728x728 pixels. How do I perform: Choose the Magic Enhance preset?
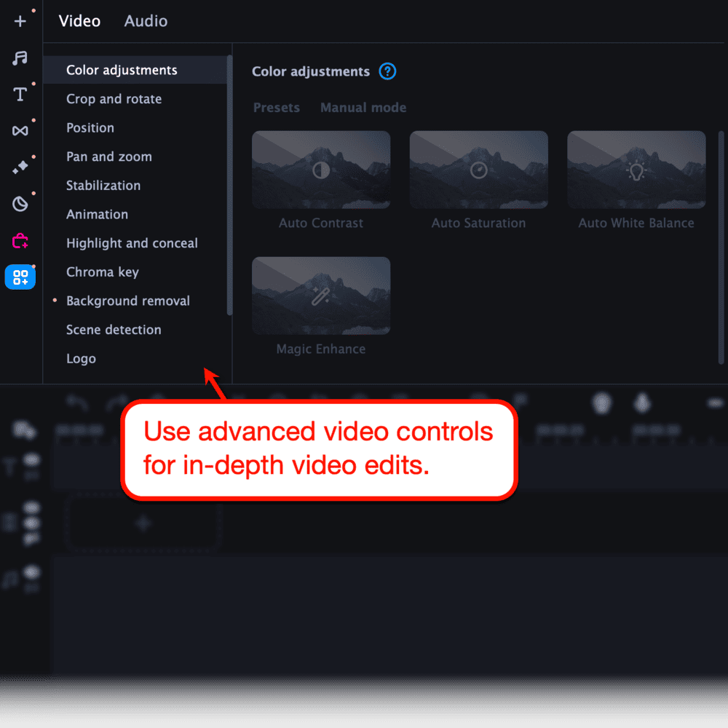(x=321, y=296)
